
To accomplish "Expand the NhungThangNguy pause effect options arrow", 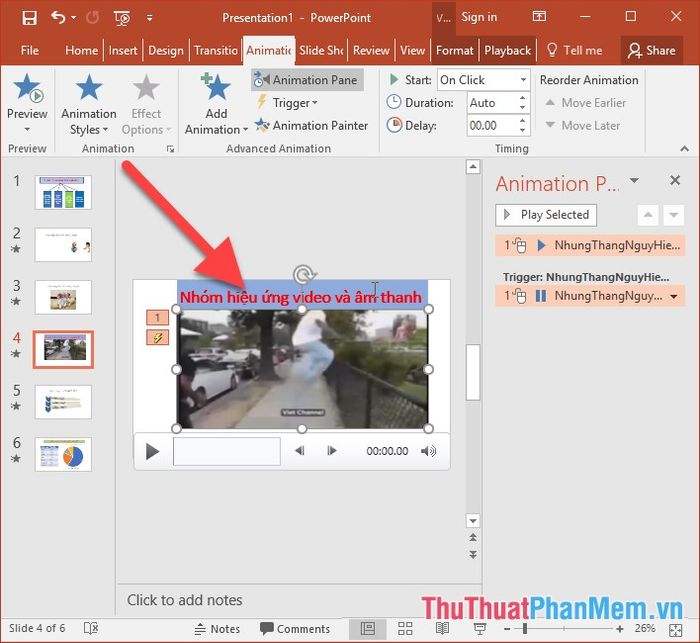I will tap(674, 296).
